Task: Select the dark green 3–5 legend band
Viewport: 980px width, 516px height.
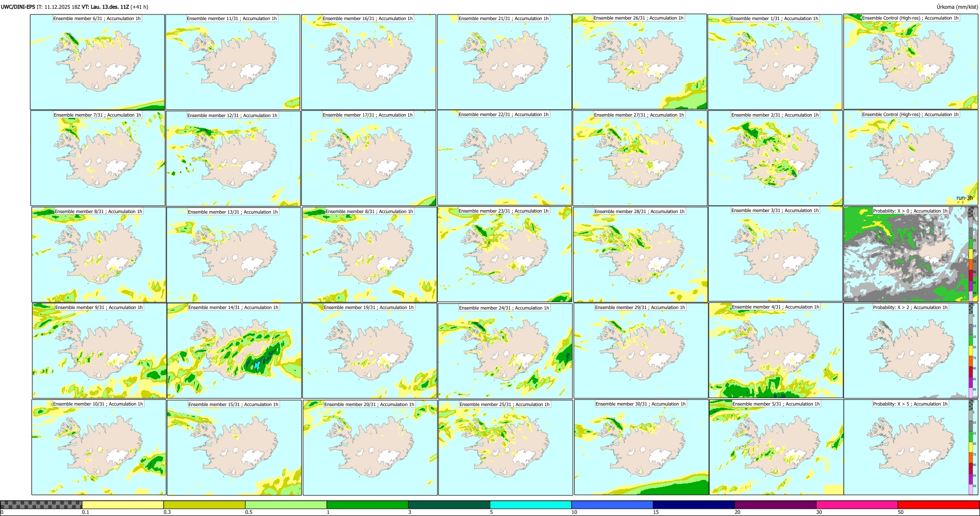Action: coord(449,505)
